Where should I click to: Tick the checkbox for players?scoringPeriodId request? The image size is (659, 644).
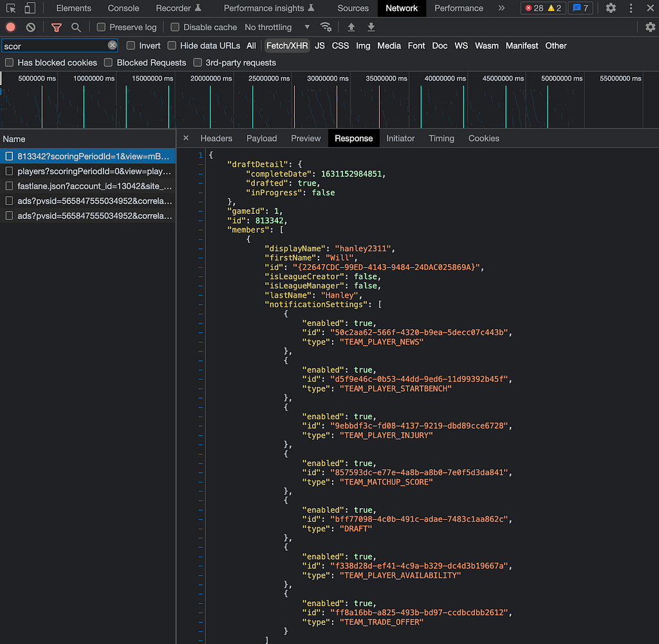[x=9, y=171]
